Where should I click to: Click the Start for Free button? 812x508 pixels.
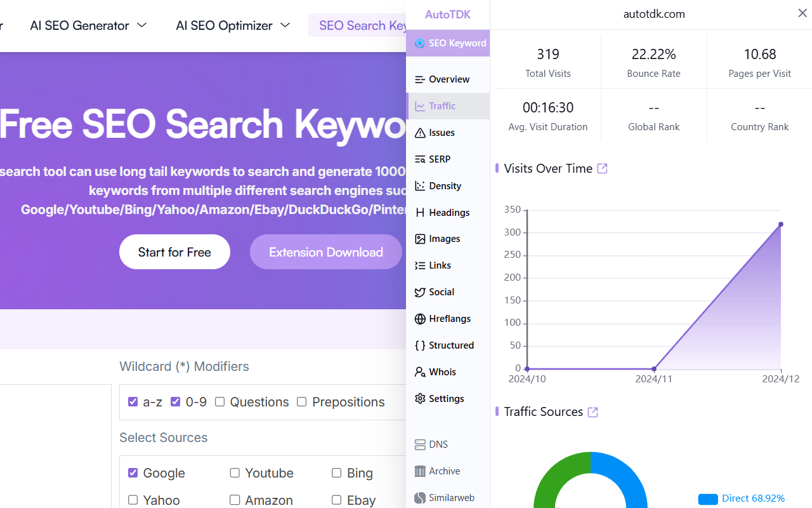point(174,251)
